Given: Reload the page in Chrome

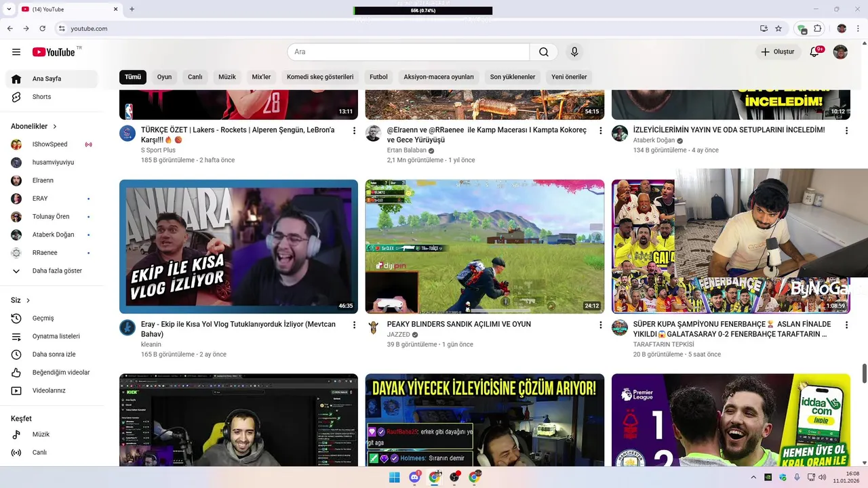Looking at the screenshot, I should coord(43,28).
